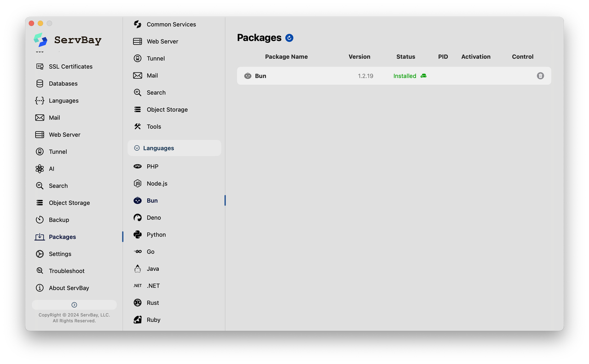Click the Object Storage icon in left sidebar
Screen dimensions: 589x364
[40, 203]
